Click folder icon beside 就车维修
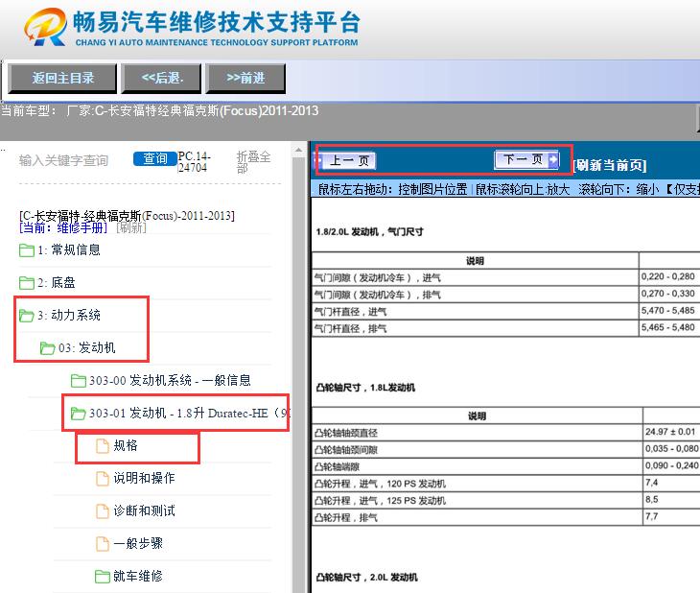This screenshot has height=593, width=700. click(x=103, y=577)
